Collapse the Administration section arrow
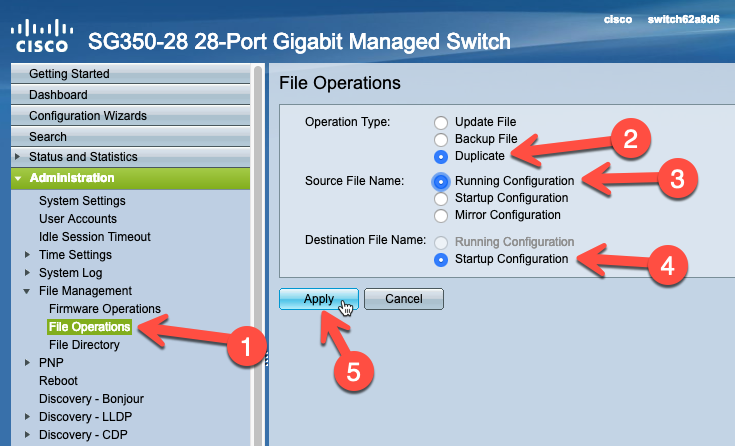735x446 pixels. (x=18, y=178)
